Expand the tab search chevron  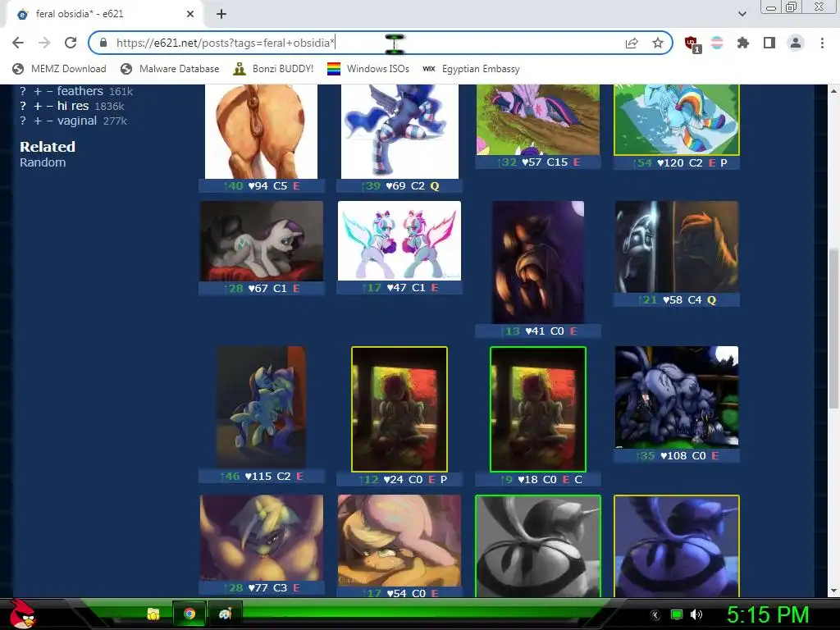tap(742, 14)
